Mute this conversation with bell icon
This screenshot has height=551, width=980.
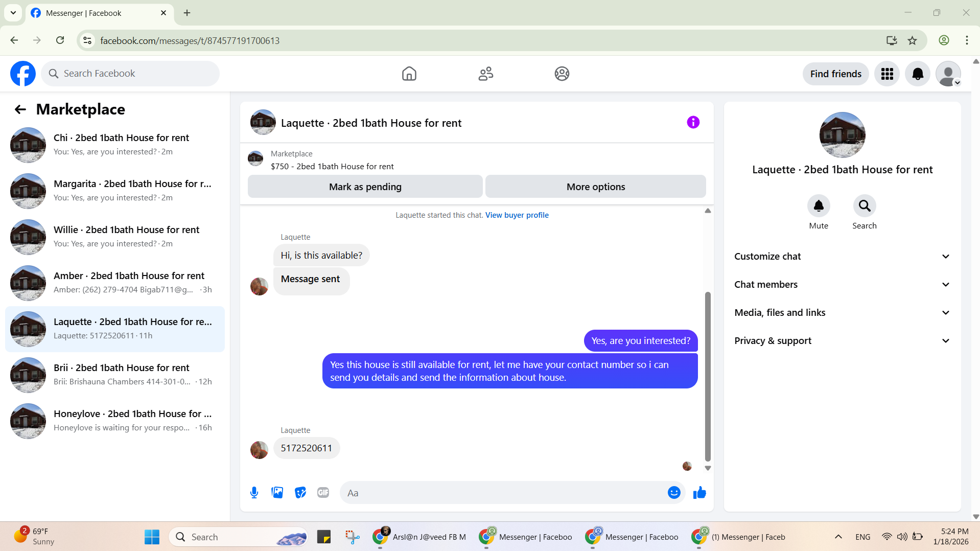(x=819, y=206)
